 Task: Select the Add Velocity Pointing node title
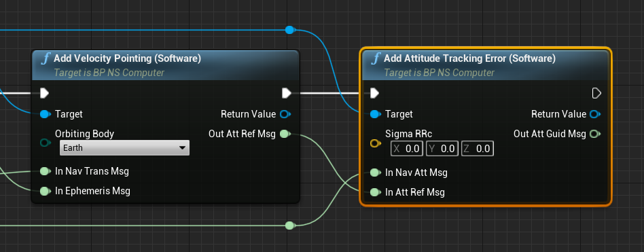tap(127, 58)
